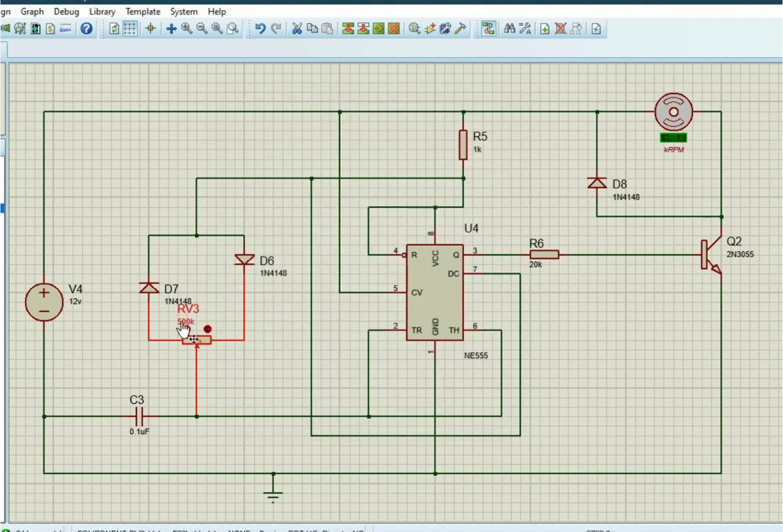Screen dimensions: 783x532
Task: Select diode D7 symbol
Action: (149, 288)
